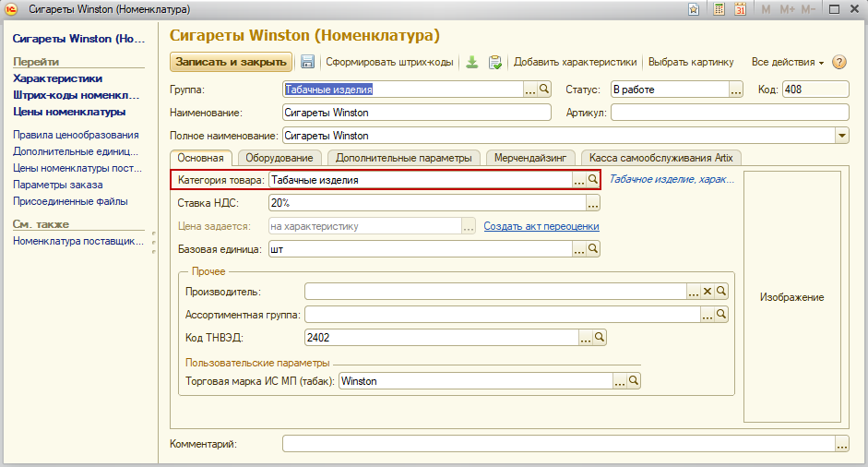Viewport: 868px width, 467px height.
Task: Open Присоединенные файлы in sidebar
Action: [70, 201]
